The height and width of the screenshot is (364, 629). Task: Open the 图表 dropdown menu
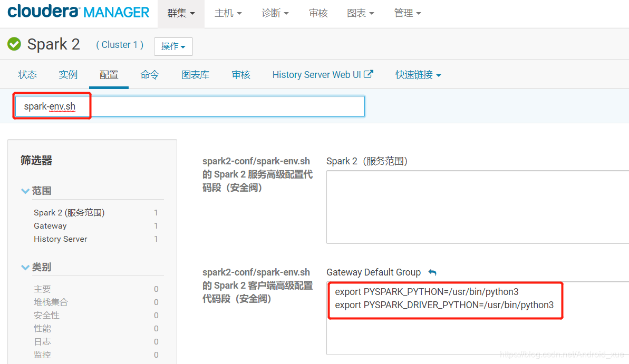(x=360, y=13)
